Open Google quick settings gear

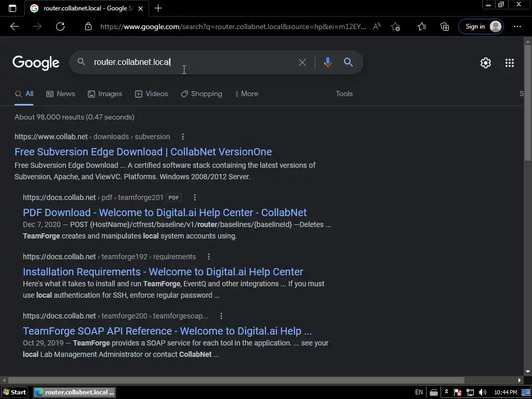[x=486, y=63]
